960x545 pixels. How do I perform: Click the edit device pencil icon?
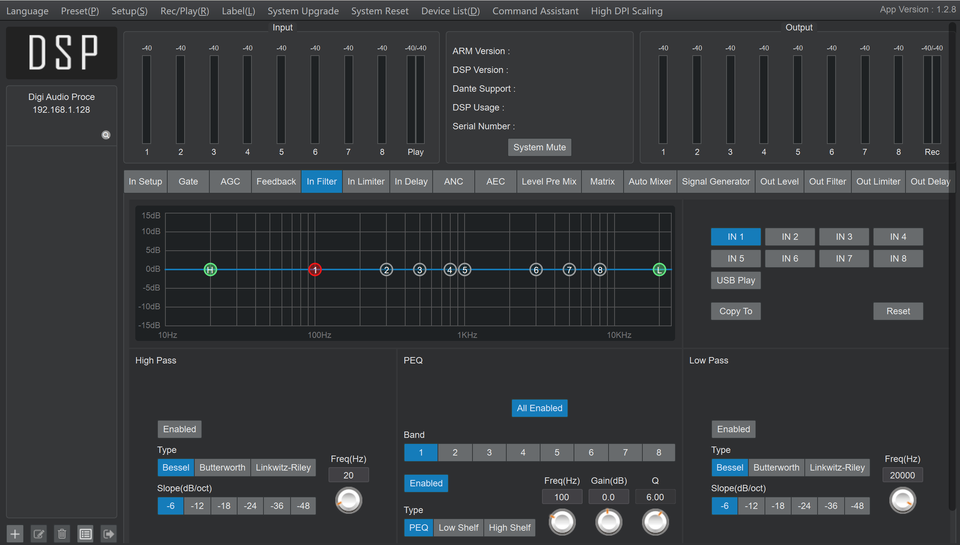click(38, 534)
